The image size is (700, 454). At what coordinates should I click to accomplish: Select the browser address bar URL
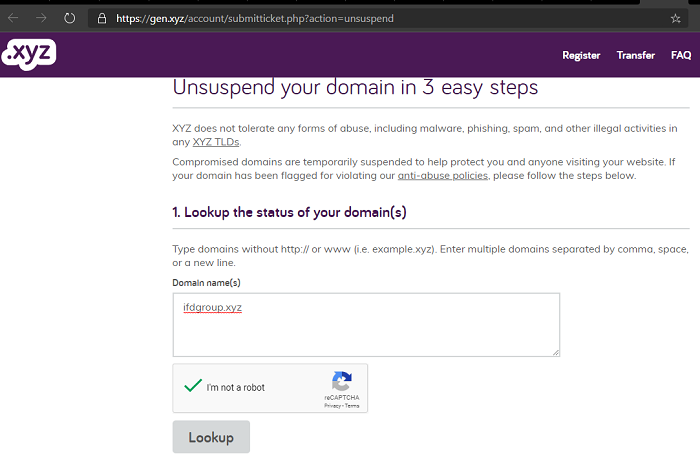[255, 18]
